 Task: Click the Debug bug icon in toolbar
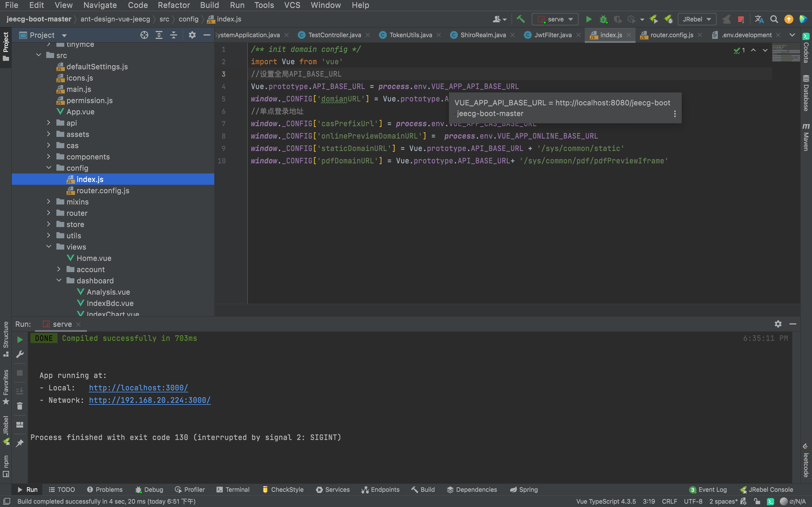click(603, 19)
